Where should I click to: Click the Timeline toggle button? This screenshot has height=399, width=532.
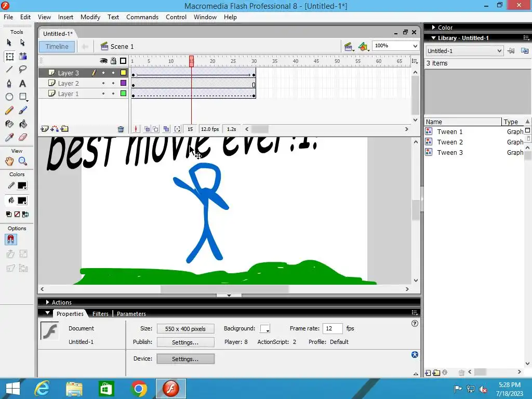pos(57,46)
